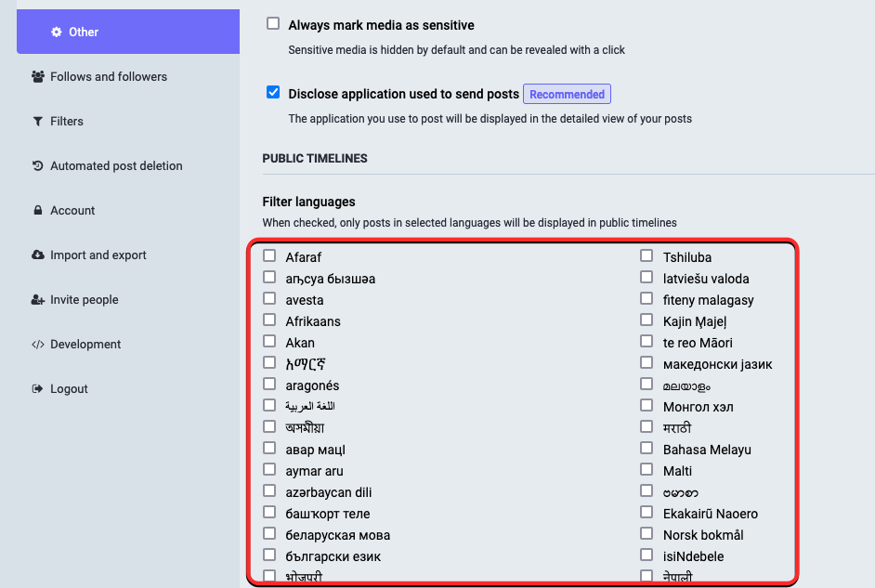Viewport: 875px width, 588px height.
Task: Open Automated post deletion settings
Action: 116,166
